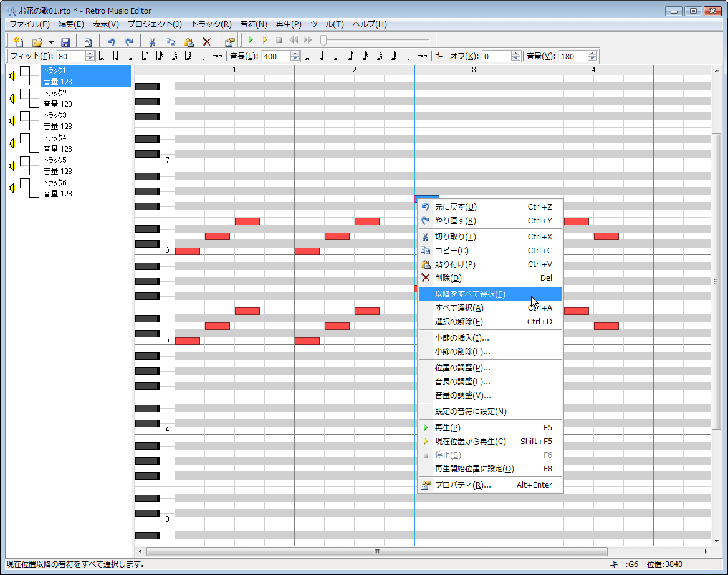Set note length to eighth note
728x575 pixels.
tap(350, 56)
